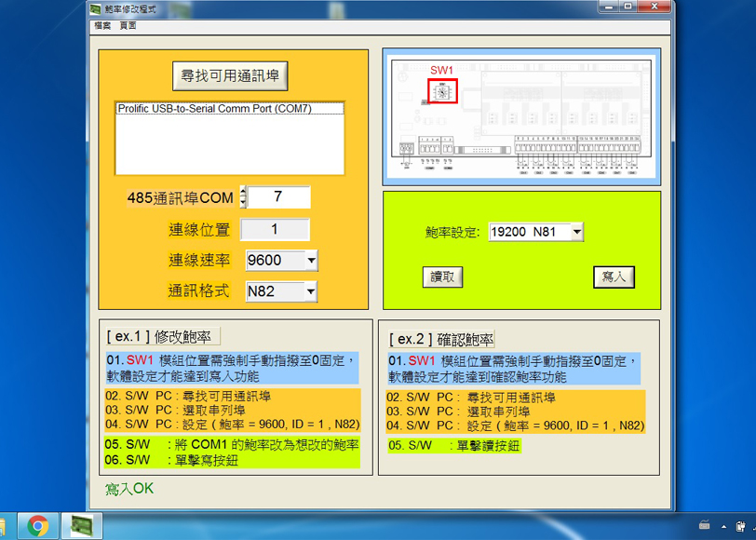This screenshot has width=756, height=540.
Task: Click the app icon in the title bar
Action: pyautogui.click(x=97, y=8)
